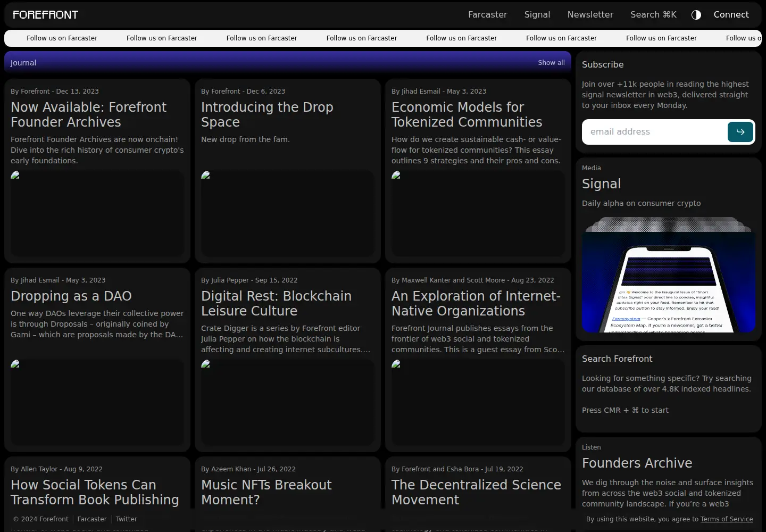Screen dimensions: 766x532
Task: Click 'Daily alpha on consumer crypto' text
Action: pyautogui.click(x=641, y=203)
